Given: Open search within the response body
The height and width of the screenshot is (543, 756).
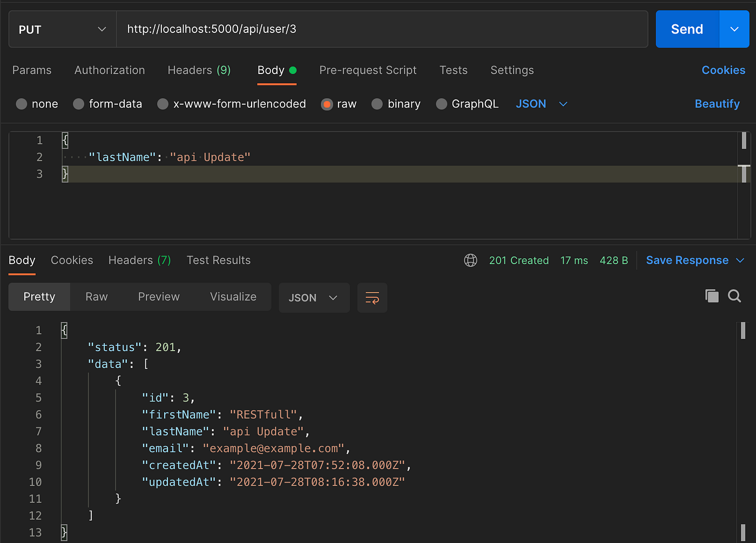Looking at the screenshot, I should click(x=734, y=296).
